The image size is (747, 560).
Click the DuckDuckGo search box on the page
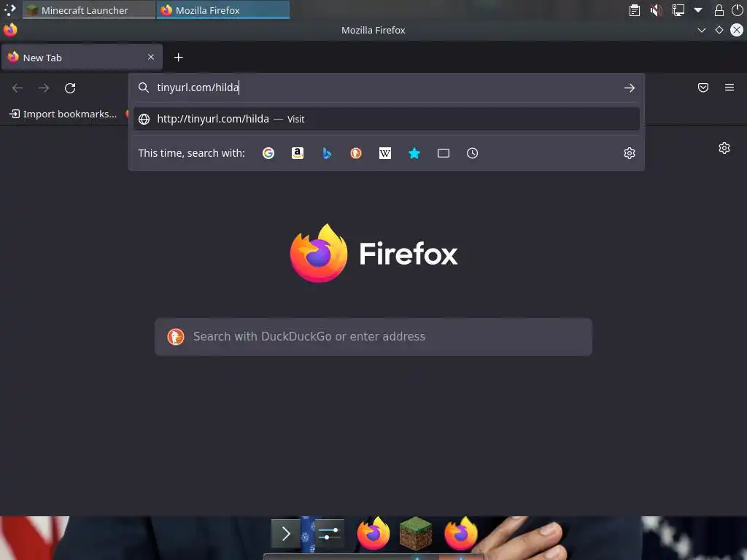373,337
